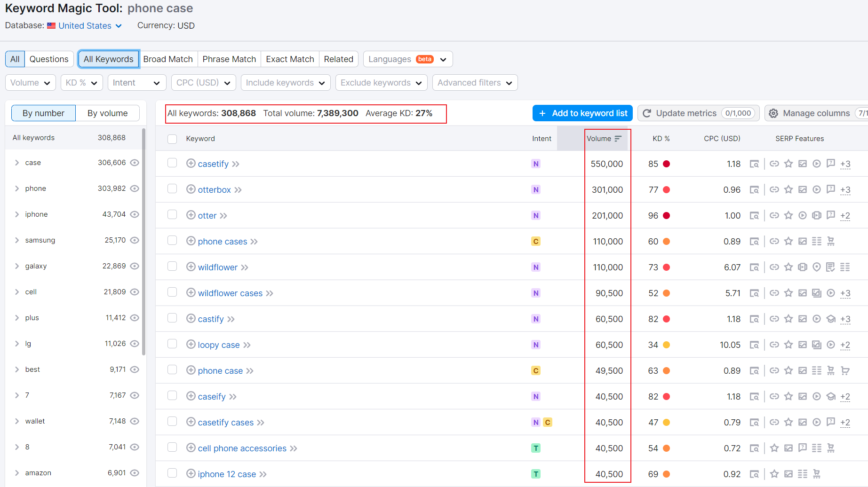Add casetify keyword via plus icon
Viewport: 868px width, 487px height.
point(191,163)
